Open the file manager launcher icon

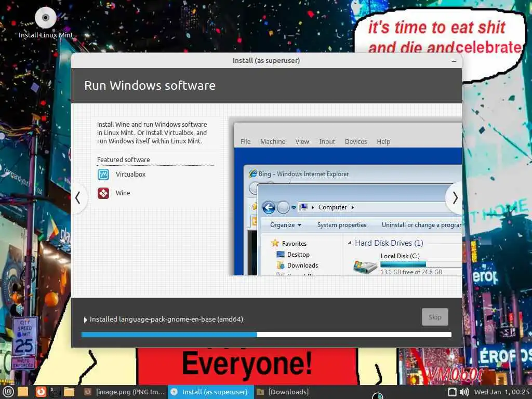[69, 392]
